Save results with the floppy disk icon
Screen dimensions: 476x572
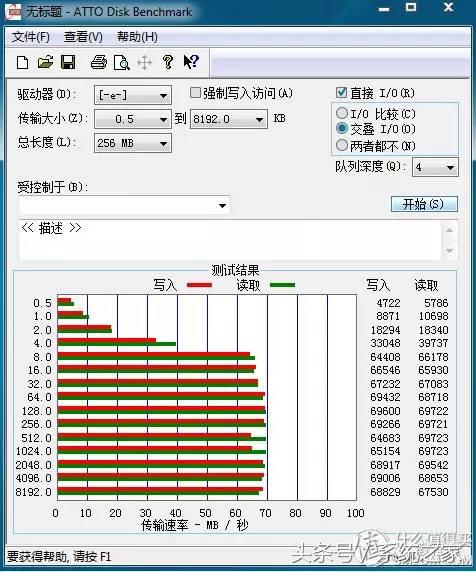click(x=68, y=62)
